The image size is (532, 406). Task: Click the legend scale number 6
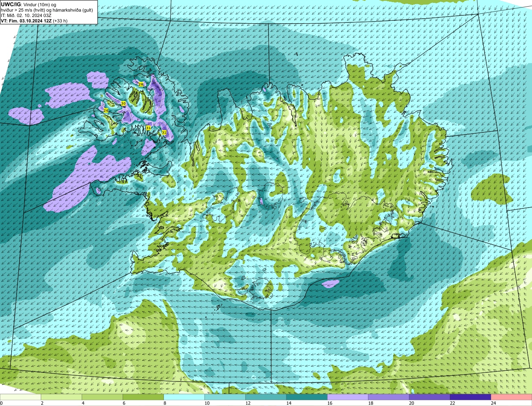[124, 403]
